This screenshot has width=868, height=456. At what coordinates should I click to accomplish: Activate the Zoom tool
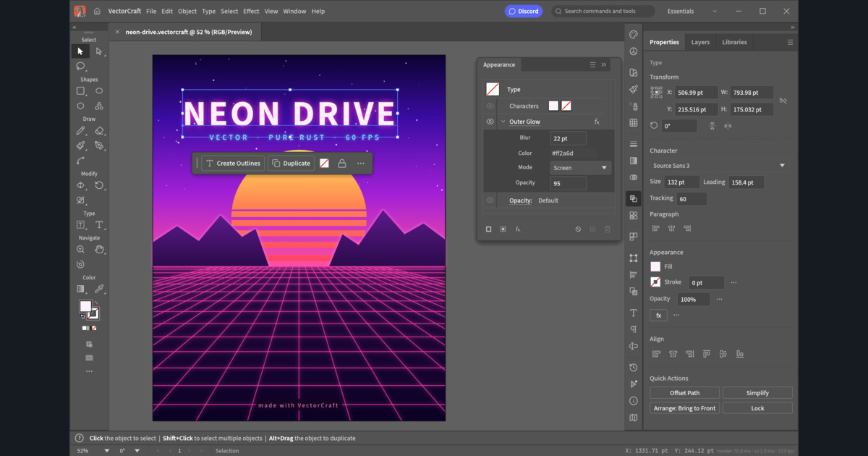click(80, 250)
